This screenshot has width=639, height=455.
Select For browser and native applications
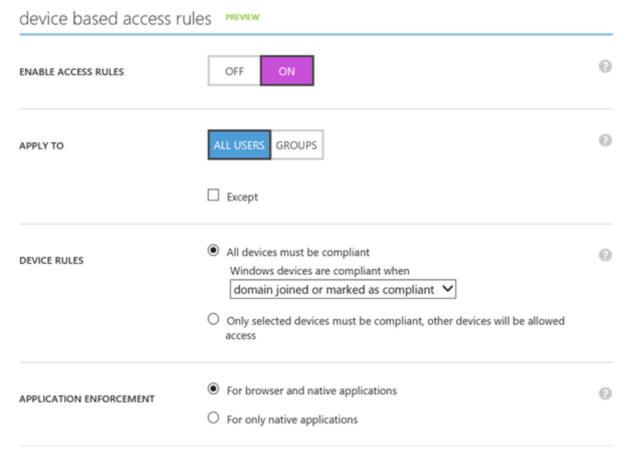[213, 389]
